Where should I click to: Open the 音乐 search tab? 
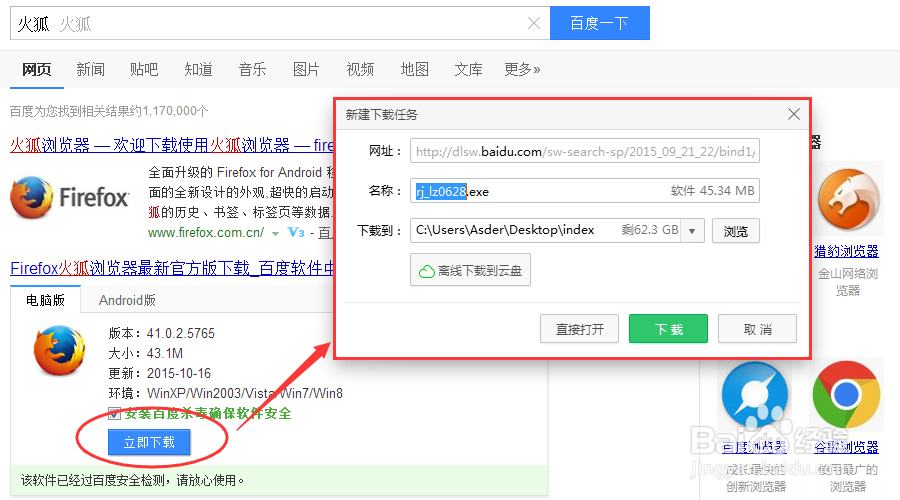253,69
